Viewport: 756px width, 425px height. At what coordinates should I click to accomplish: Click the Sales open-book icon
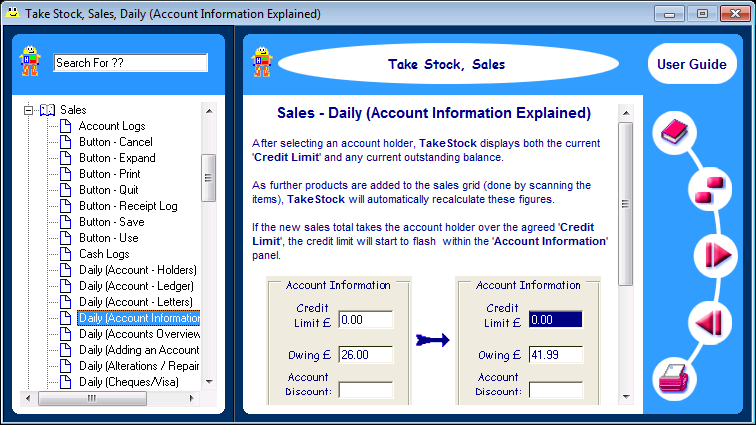pos(47,110)
